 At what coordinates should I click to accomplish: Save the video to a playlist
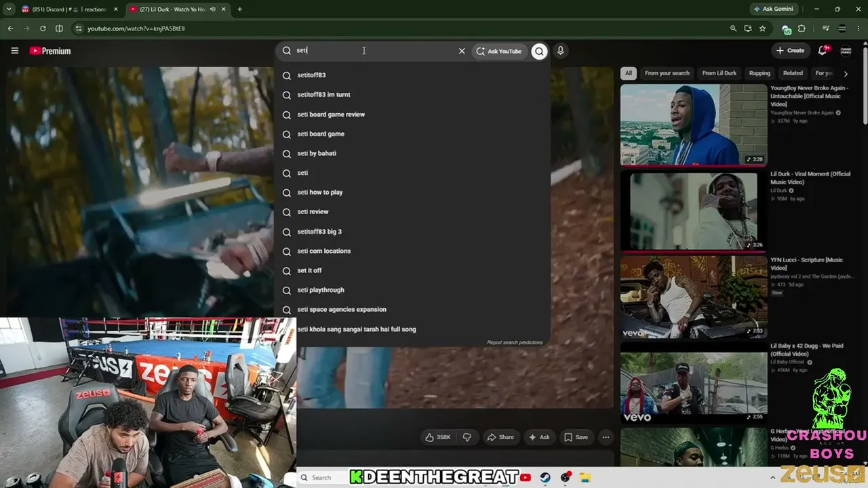click(x=576, y=437)
